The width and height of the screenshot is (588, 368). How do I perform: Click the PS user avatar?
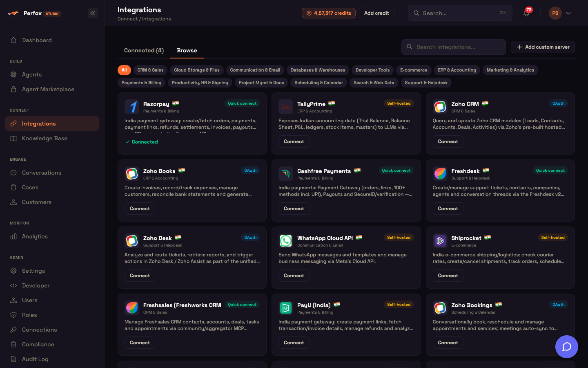pos(555,13)
